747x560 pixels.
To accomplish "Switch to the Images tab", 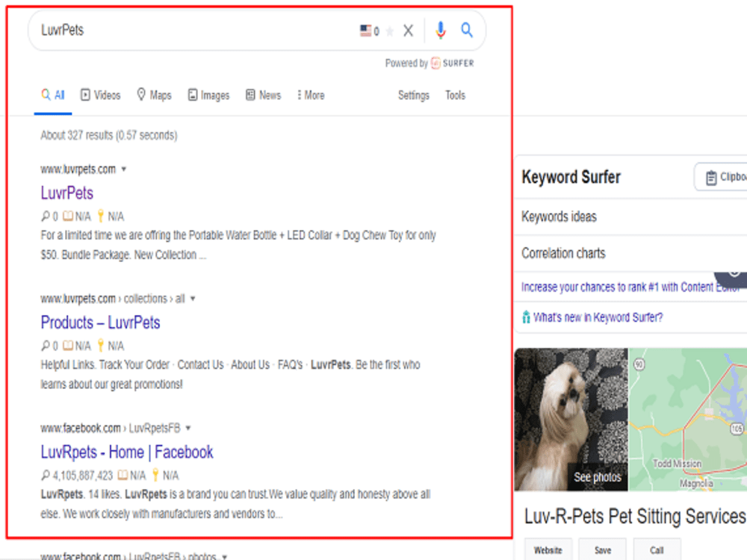I will [208, 96].
